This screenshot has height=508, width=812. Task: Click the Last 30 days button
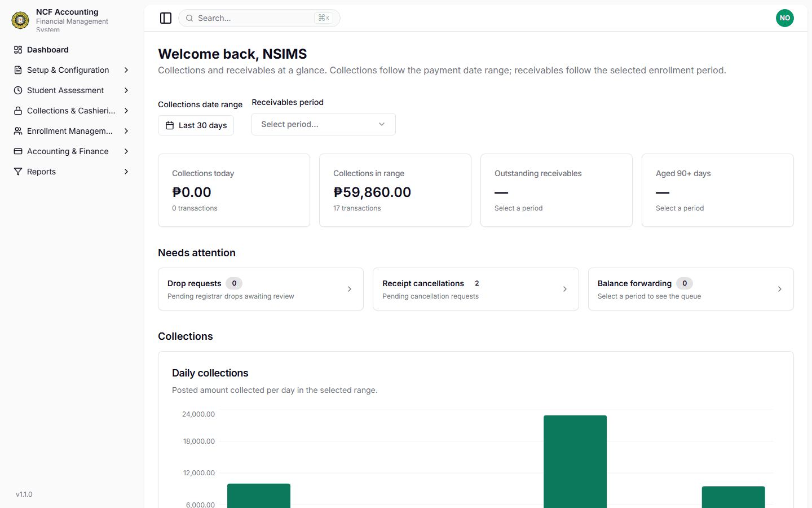click(196, 125)
